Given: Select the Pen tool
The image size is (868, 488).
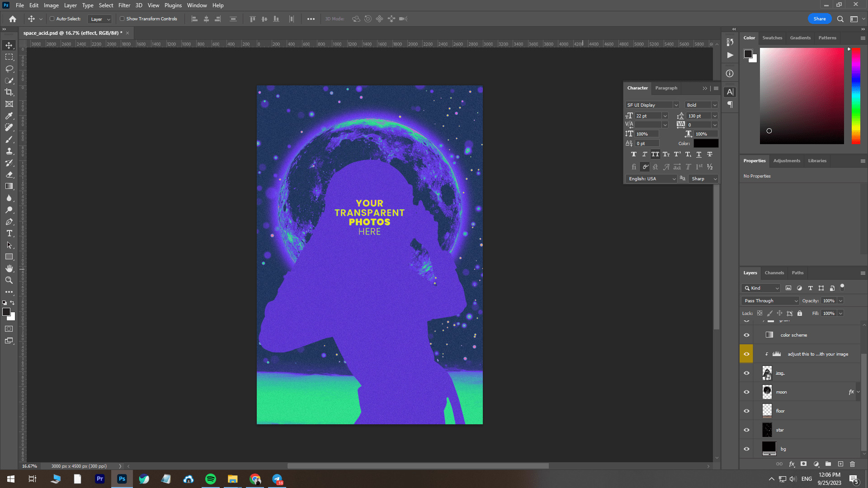Looking at the screenshot, I should pyautogui.click(x=9, y=222).
